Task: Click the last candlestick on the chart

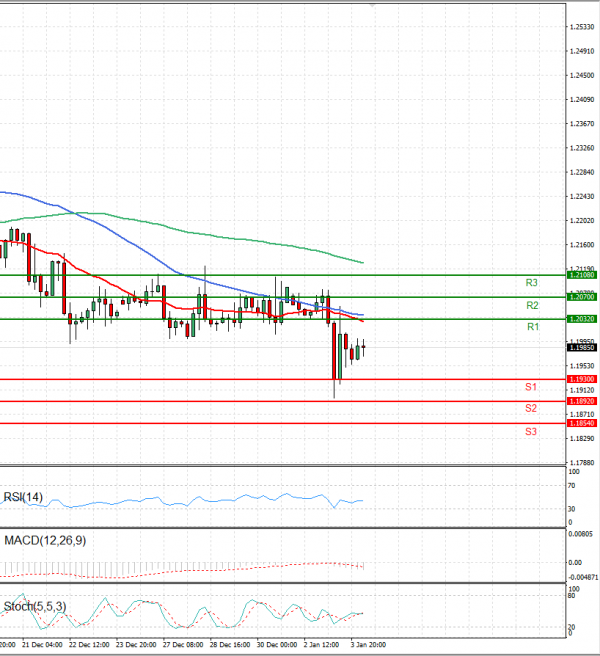Action: [364, 347]
